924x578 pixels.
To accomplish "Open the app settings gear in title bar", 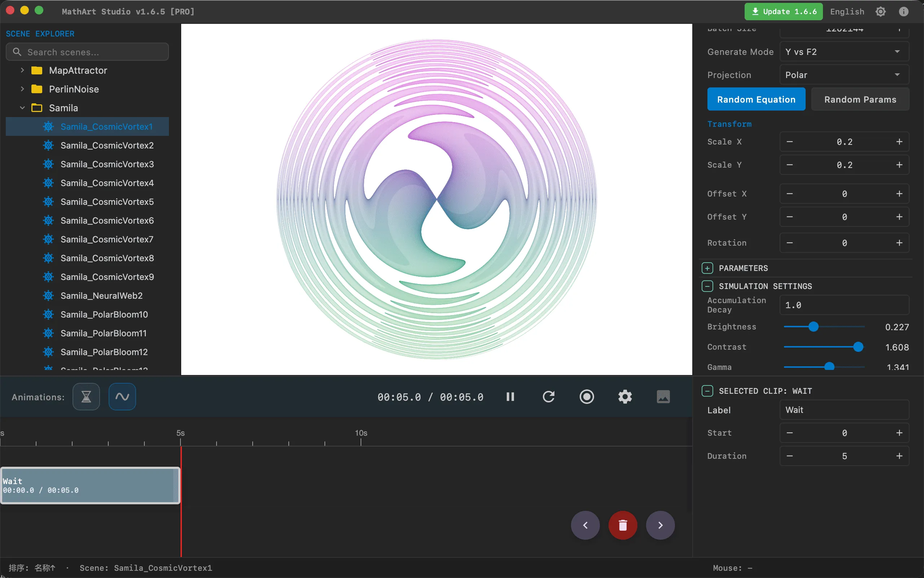I will coord(880,12).
